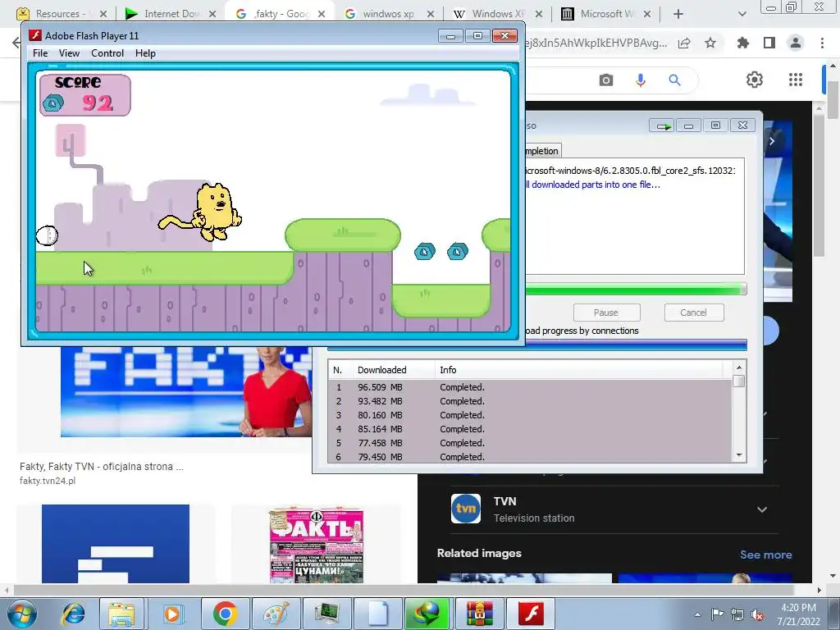Click the TVN logo icon

(466, 509)
